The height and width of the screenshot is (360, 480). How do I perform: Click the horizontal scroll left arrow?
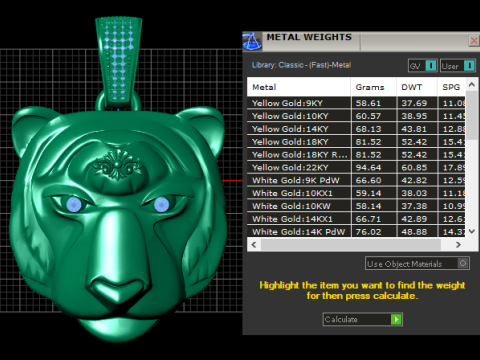254,245
